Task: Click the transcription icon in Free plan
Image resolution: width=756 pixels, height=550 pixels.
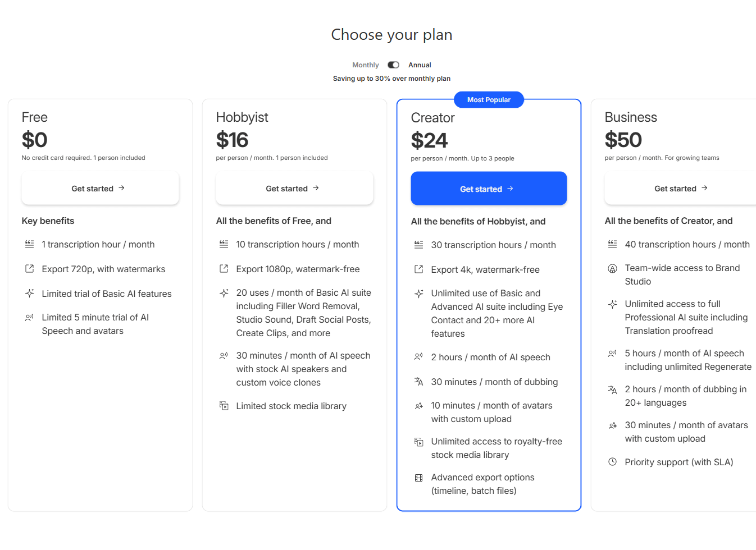Action: (29, 244)
